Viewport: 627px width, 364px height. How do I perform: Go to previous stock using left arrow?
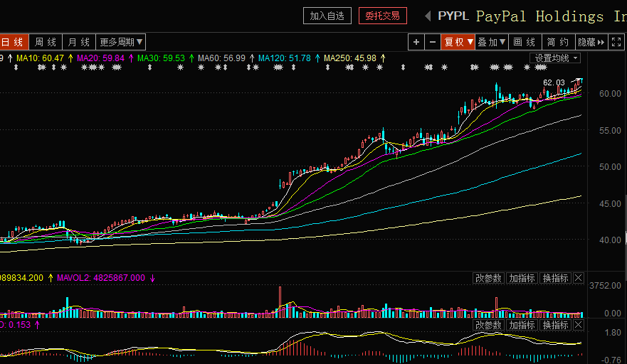(x=427, y=16)
